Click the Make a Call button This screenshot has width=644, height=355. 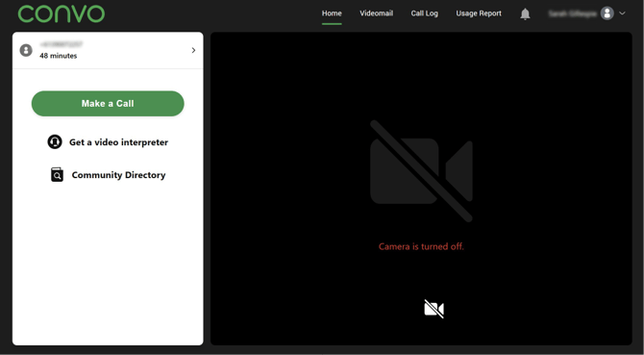[x=108, y=104]
